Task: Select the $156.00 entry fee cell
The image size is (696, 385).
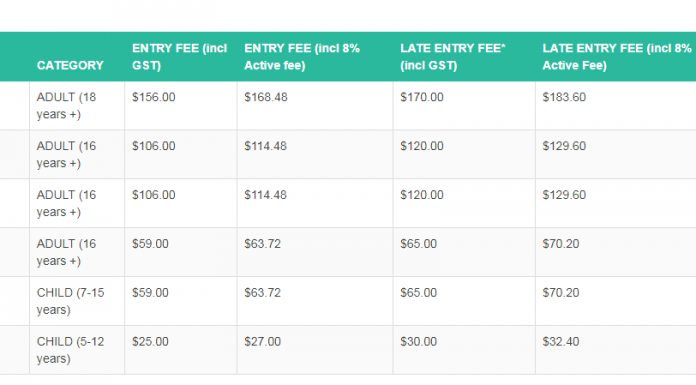Action: click(x=181, y=106)
